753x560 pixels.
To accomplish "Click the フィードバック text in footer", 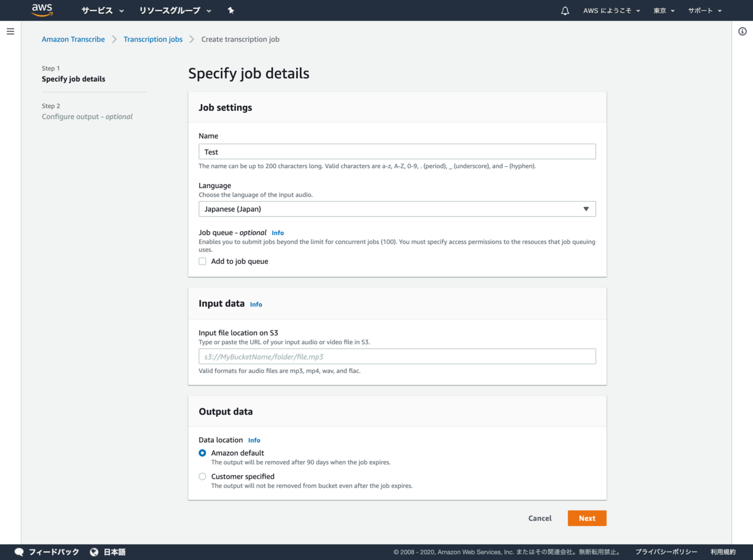I will pos(54,552).
